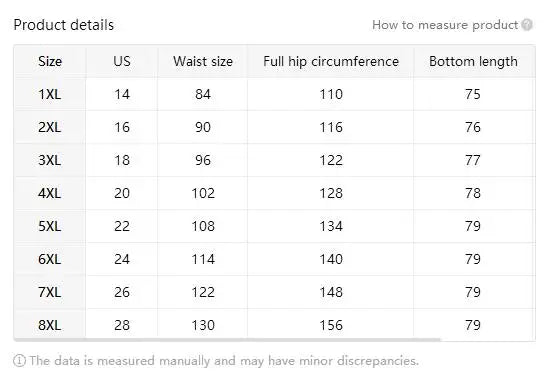Click the 3XL size row label
The image size is (559, 386).
(50, 160)
